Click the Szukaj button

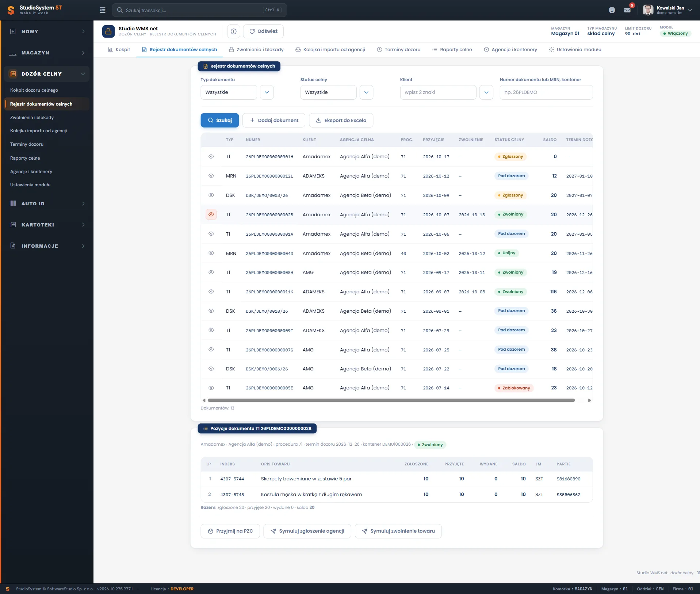tap(220, 120)
